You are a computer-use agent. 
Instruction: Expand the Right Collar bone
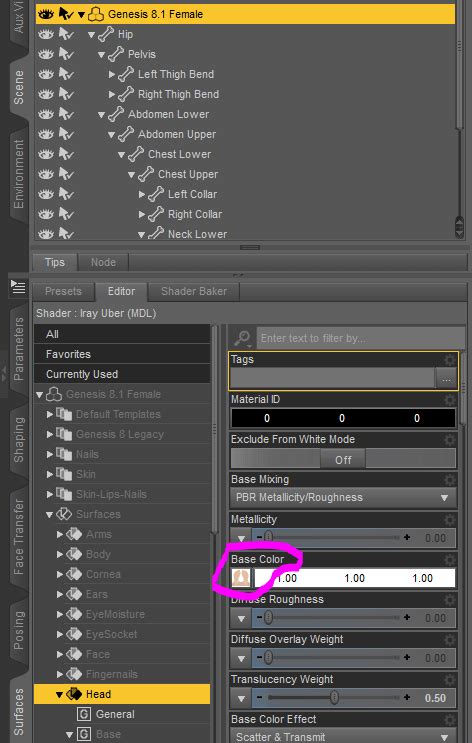[x=142, y=214]
